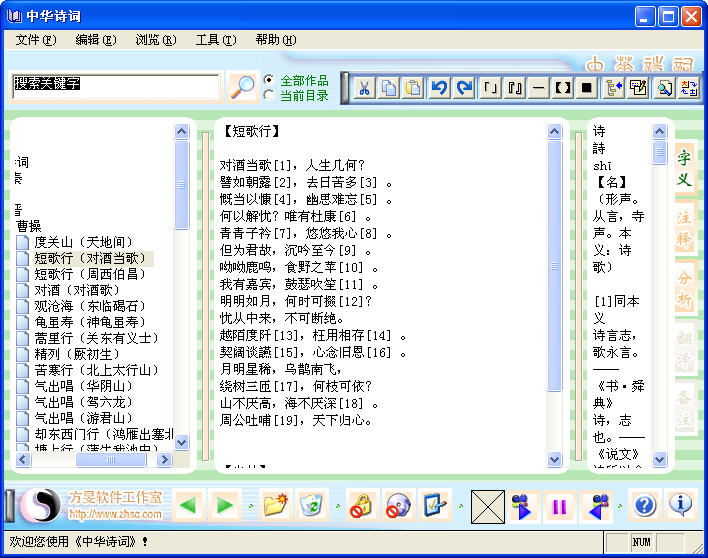Click the Copy icon in toolbar
Viewport: 708px width, 558px height.
[389, 88]
